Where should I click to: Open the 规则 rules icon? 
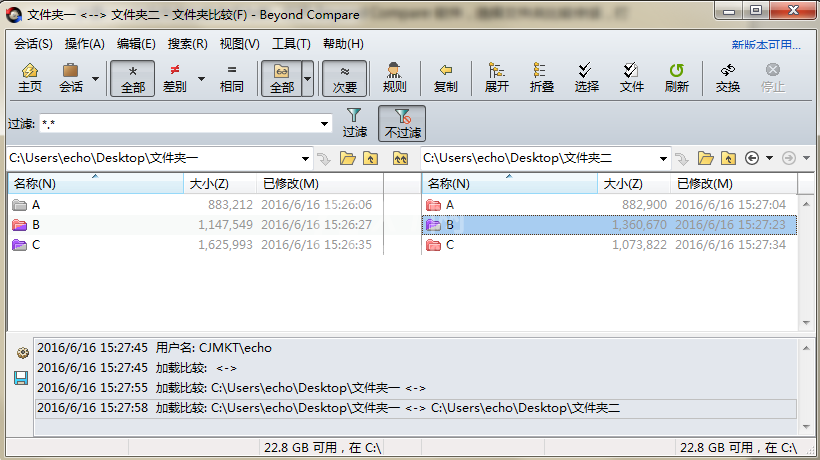click(x=394, y=78)
